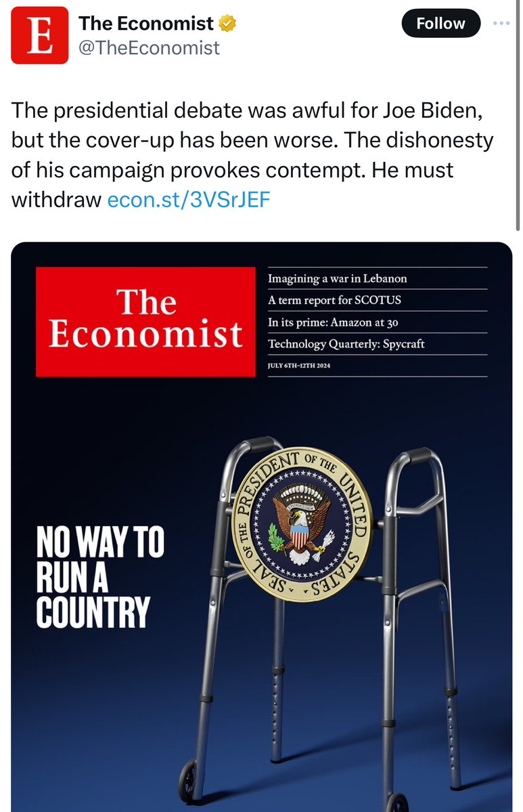
Task: Open the econ.st/3VSrJEF link
Action: (x=189, y=200)
